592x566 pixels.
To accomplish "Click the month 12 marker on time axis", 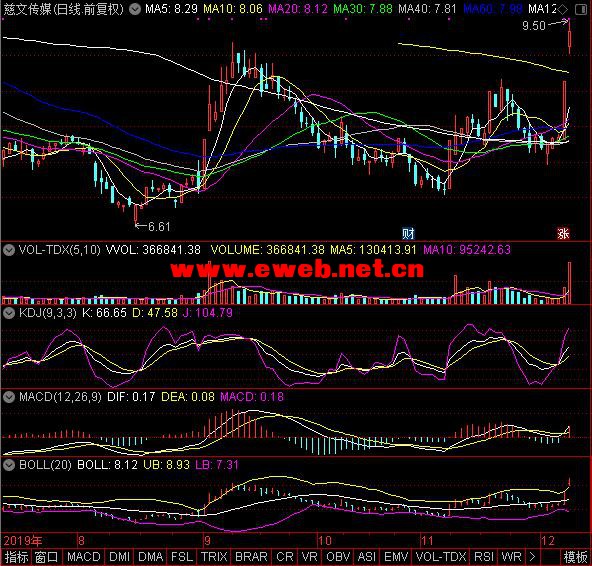I will tap(547, 541).
